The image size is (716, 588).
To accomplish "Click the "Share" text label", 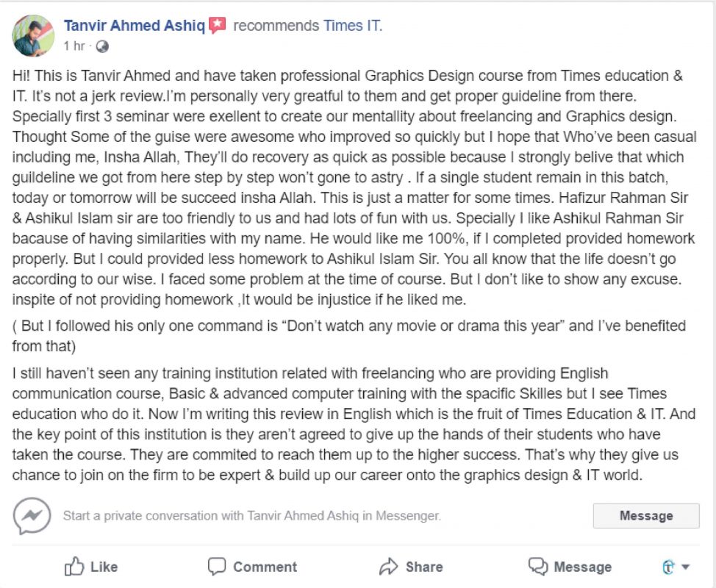I will click(x=424, y=567).
